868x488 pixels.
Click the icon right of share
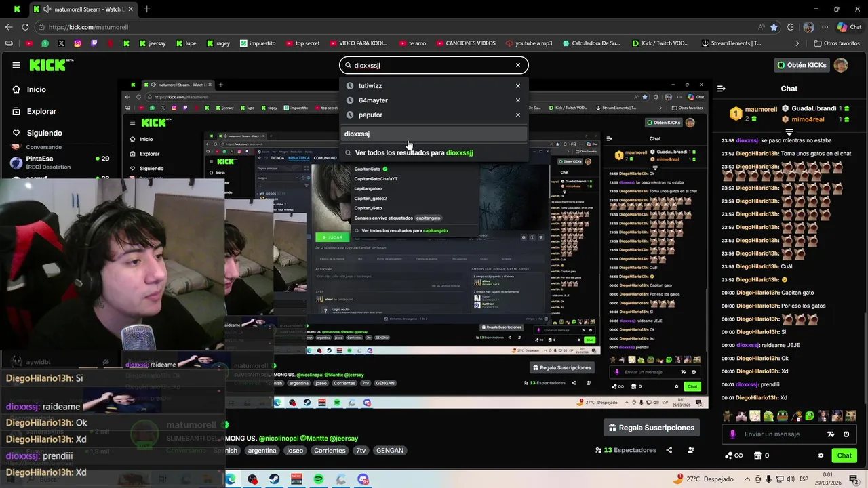point(691,450)
